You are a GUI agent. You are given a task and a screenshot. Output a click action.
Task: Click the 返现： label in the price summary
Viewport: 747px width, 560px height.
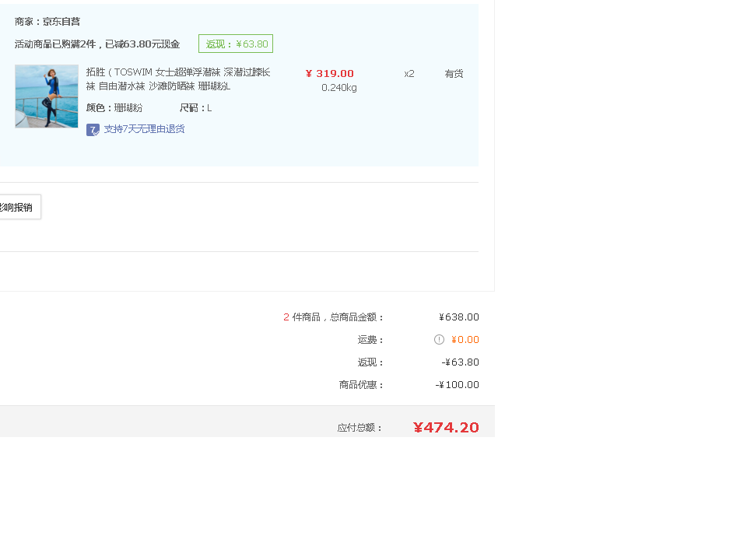click(370, 362)
